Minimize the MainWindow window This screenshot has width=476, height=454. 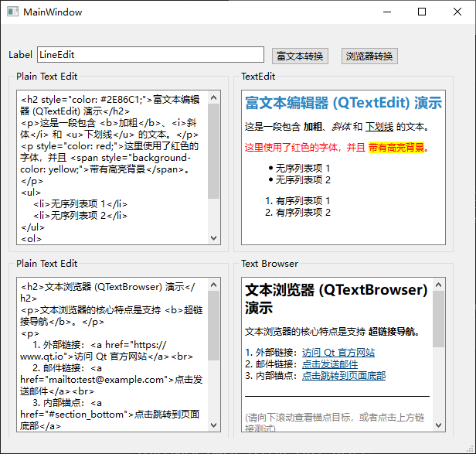tap(387, 12)
